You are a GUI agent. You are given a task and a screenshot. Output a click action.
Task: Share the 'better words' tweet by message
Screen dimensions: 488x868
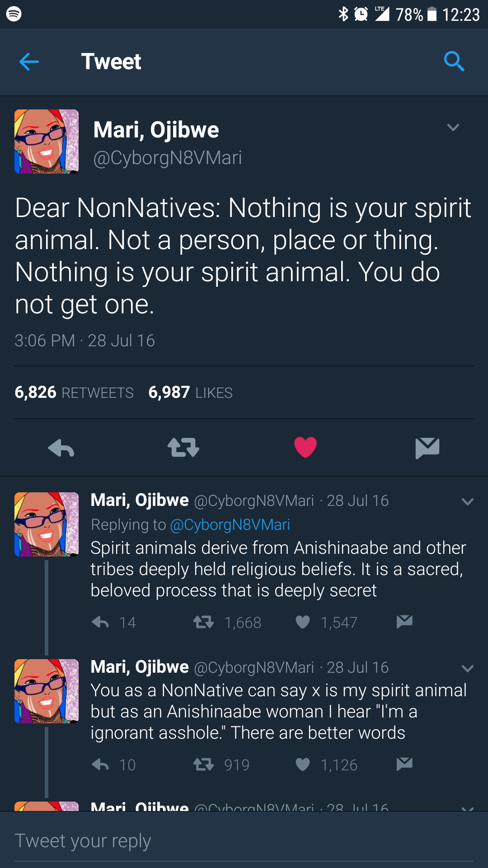(404, 764)
